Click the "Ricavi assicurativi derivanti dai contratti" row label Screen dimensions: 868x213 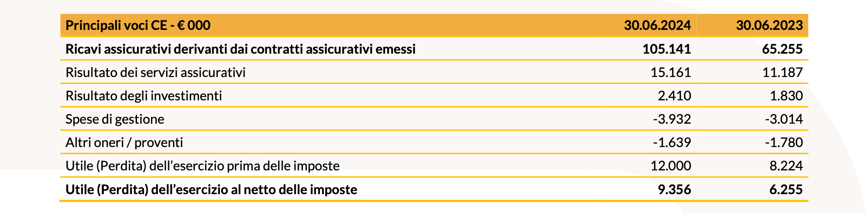[240, 49]
